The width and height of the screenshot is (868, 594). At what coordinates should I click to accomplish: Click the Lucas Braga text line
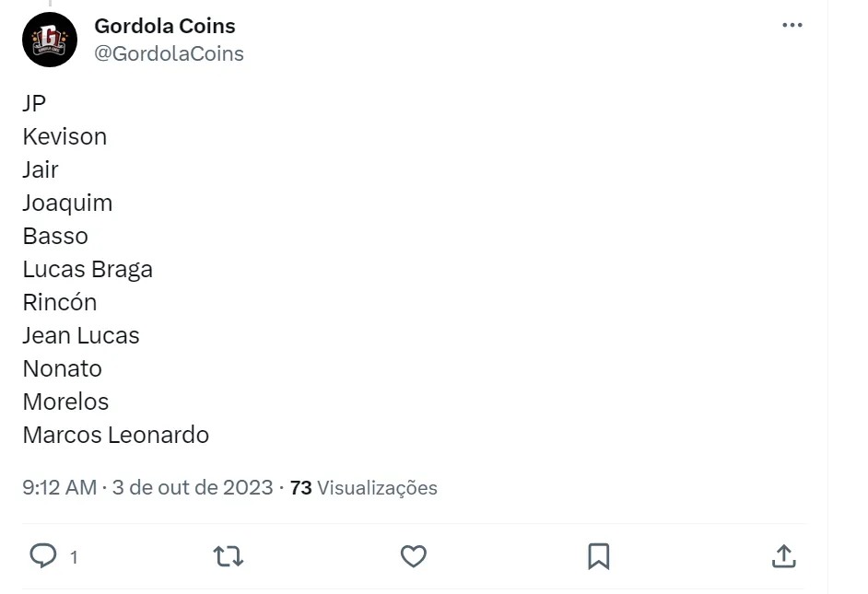(88, 269)
